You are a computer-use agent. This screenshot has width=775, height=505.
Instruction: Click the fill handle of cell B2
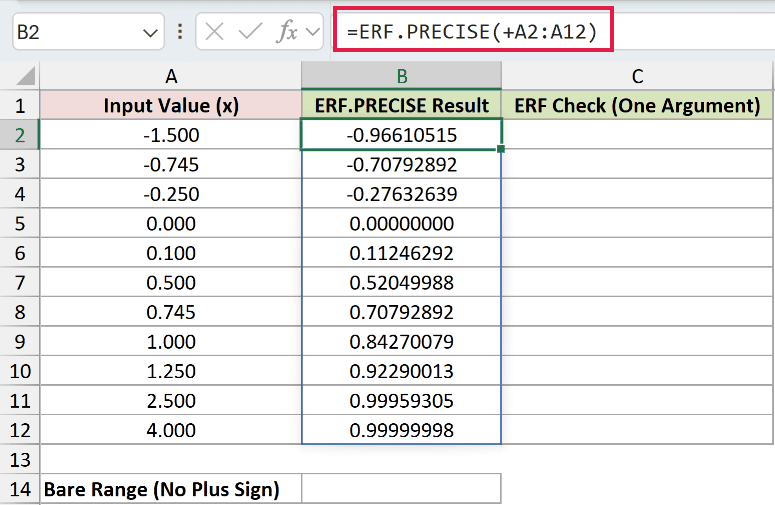pos(501,149)
